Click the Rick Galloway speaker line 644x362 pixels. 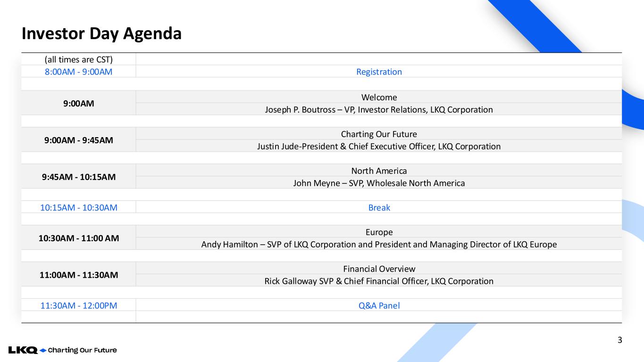coord(379,281)
